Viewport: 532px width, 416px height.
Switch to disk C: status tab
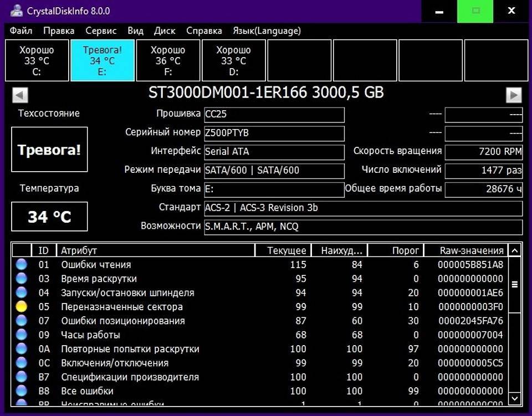coord(37,60)
